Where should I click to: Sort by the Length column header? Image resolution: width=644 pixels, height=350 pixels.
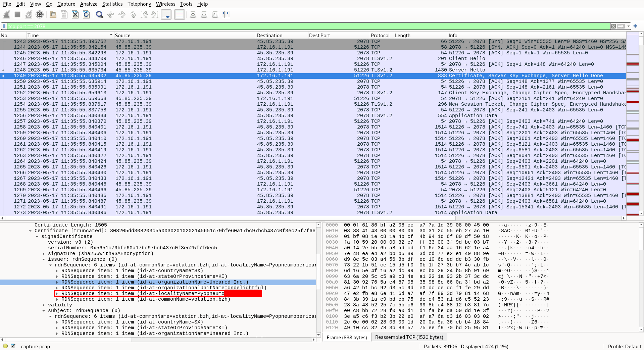[420, 35]
